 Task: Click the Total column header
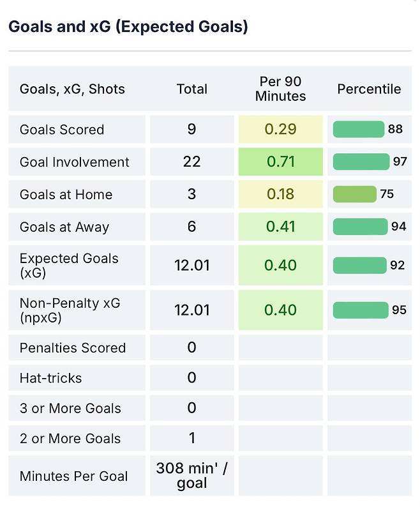point(192,89)
